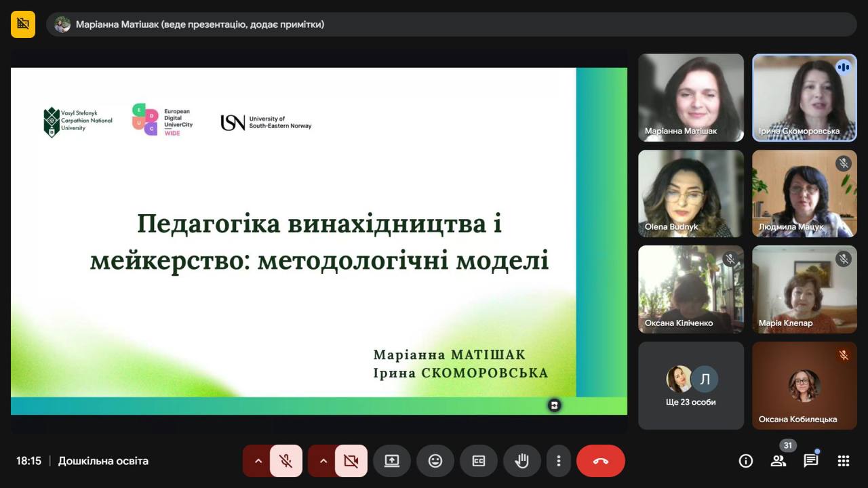This screenshot has width=868, height=488.
Task: Open the emoji reactions icon
Action: 435,461
